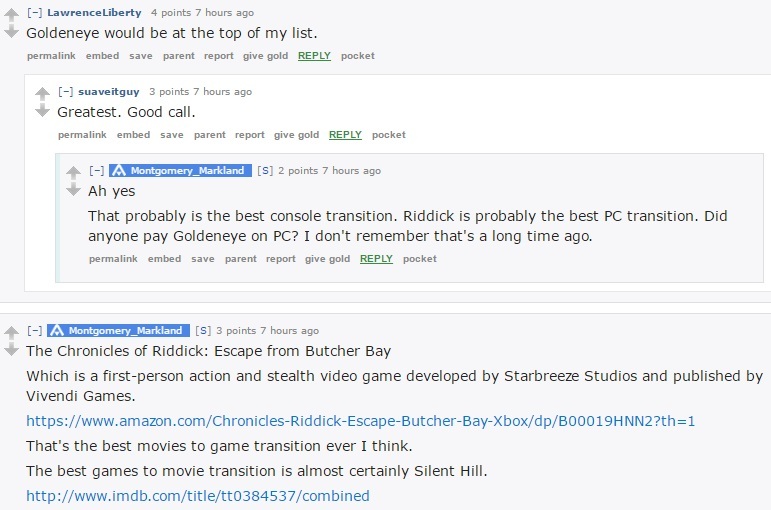Viewport: 771px width, 510px height.
Task: Open the Amazon Chronicles of Riddick link
Action: tap(360, 421)
